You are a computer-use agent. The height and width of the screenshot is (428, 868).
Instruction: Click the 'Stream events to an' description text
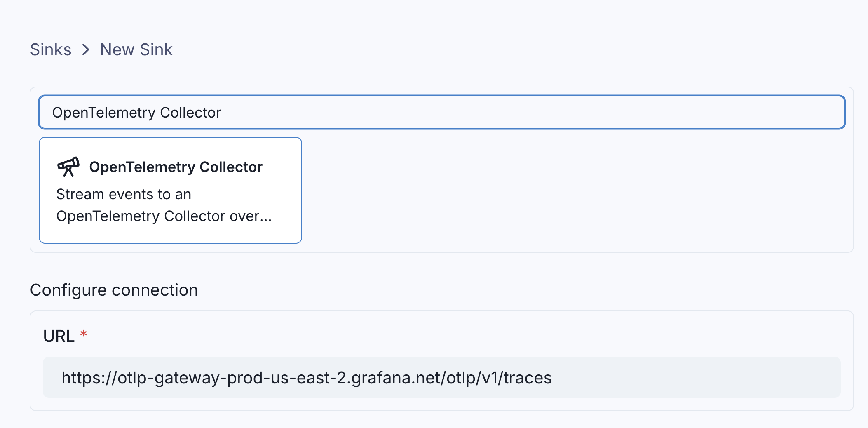(124, 194)
